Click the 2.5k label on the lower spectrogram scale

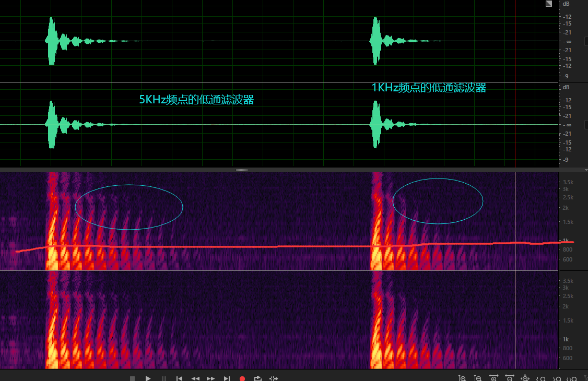point(568,296)
